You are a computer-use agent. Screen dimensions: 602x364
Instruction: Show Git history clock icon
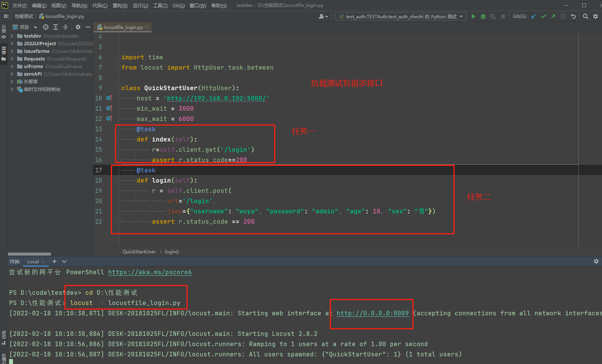563,16
